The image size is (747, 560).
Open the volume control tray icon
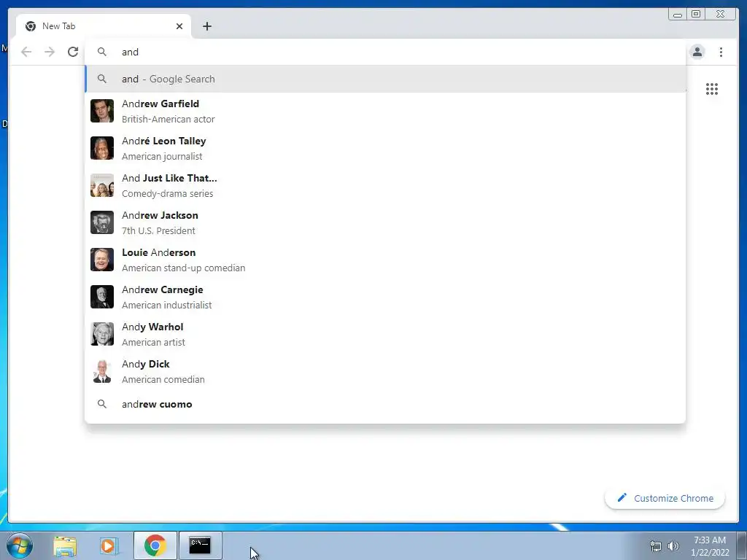pyautogui.click(x=673, y=546)
